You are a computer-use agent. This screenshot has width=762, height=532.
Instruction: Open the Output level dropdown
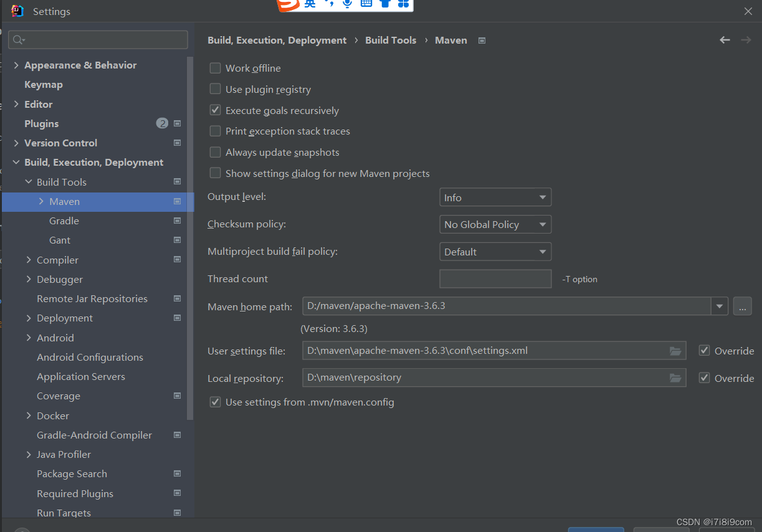[495, 197]
